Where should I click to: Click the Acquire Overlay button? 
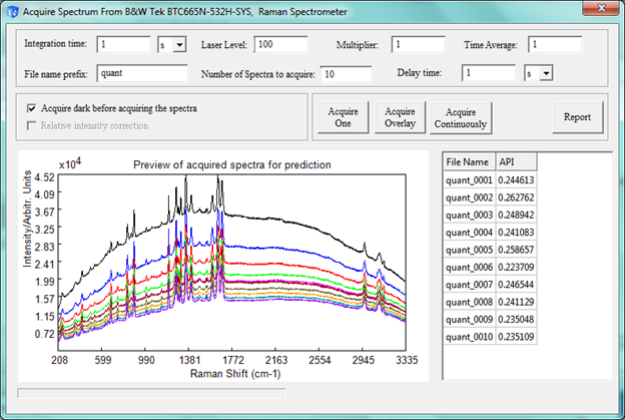(x=400, y=117)
